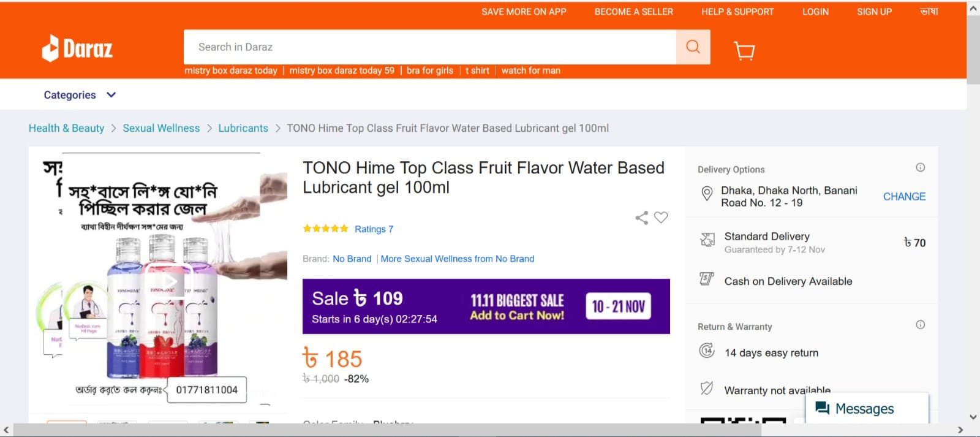Click Delivery Options info icon

pos(920,167)
